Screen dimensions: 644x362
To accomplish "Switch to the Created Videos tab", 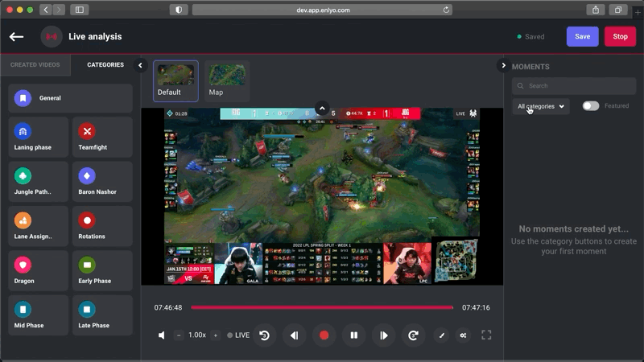I will (35, 65).
